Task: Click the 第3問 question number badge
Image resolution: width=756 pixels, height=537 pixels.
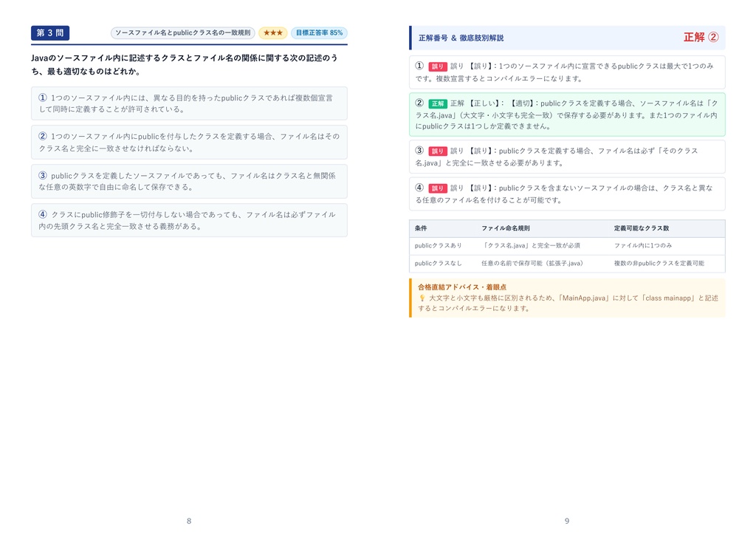Action: [50, 33]
